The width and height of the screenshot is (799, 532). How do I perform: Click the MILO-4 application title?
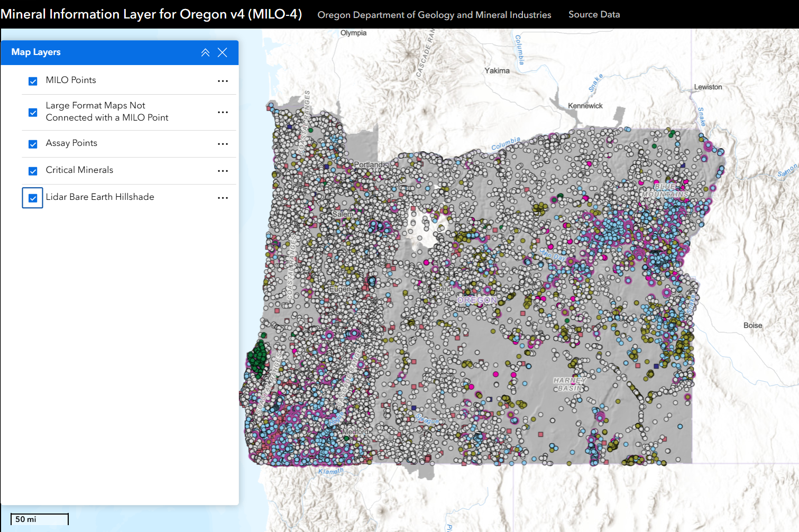click(151, 14)
